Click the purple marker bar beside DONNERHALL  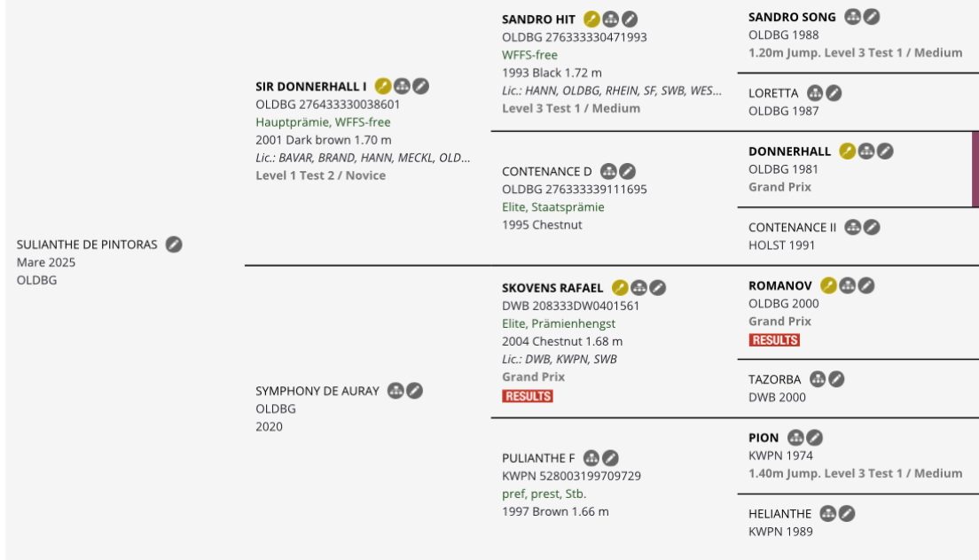(975, 169)
